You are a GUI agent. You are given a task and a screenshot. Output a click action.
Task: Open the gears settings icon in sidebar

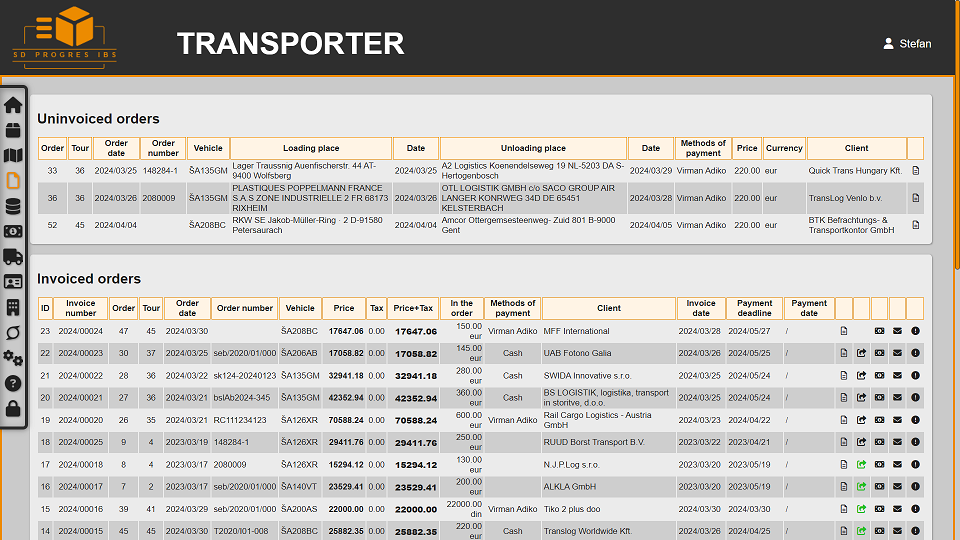(x=13, y=358)
